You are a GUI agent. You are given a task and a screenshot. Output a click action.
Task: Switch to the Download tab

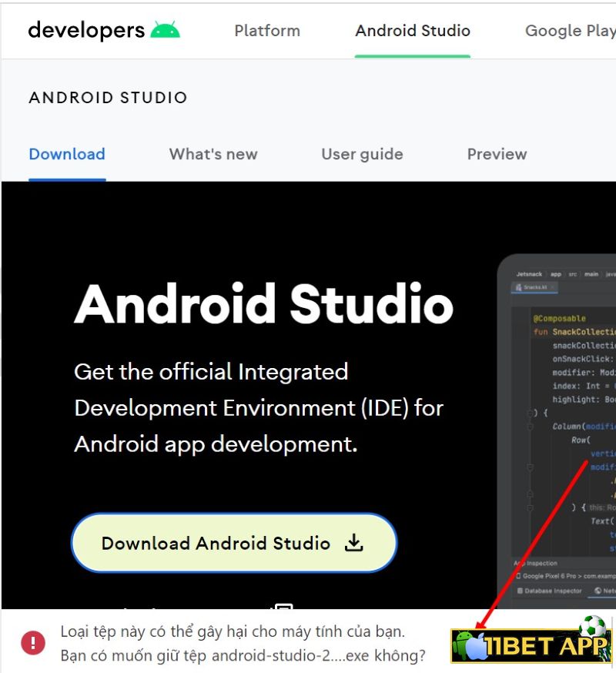point(67,154)
